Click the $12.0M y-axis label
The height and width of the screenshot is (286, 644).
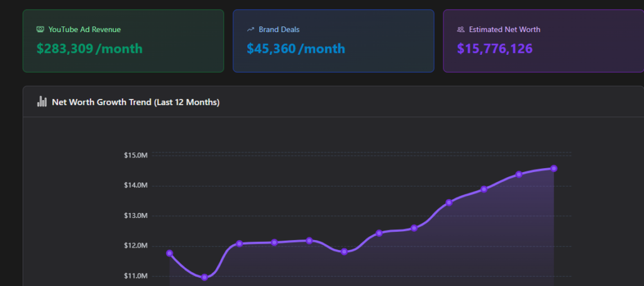136,246
